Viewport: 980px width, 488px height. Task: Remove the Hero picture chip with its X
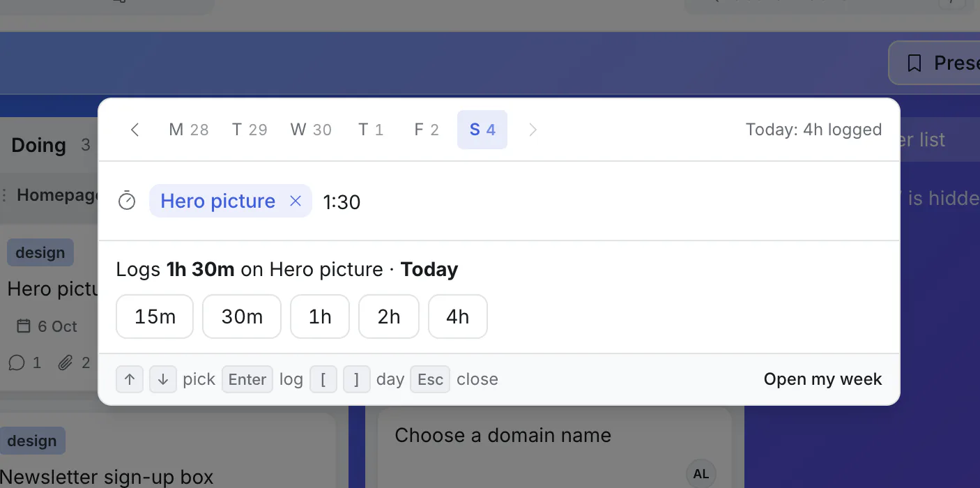point(296,201)
